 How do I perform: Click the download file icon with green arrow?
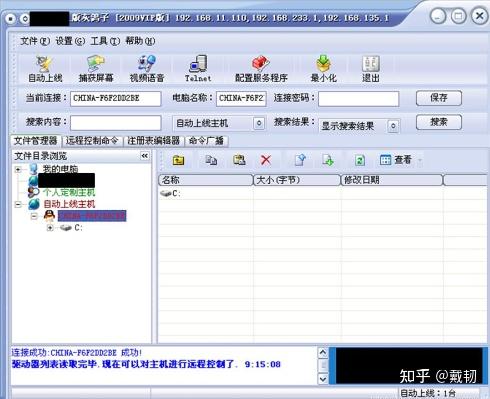coord(328,160)
